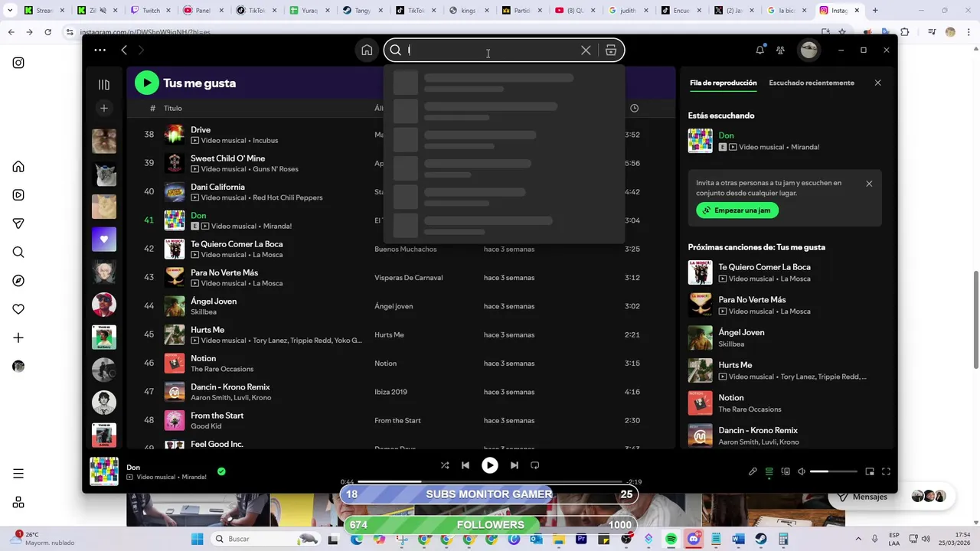980x551 pixels.
Task: Open Instagram Explore compass icon
Action: pos(18,281)
